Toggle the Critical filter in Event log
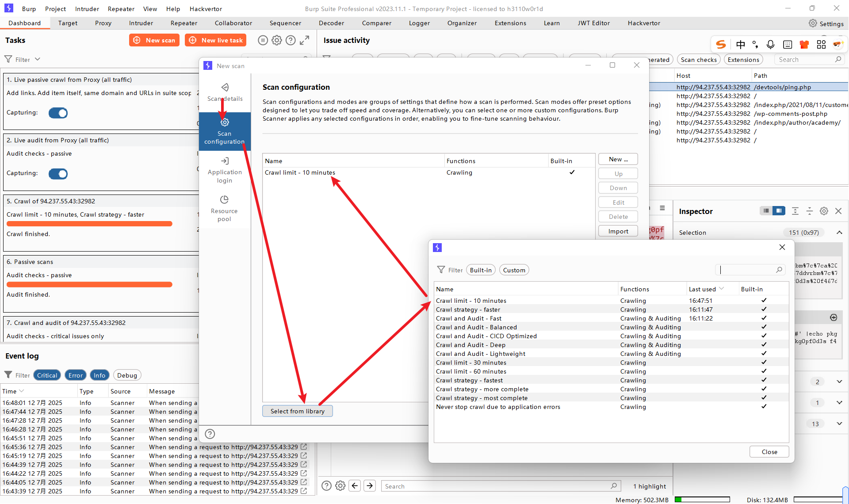Image resolution: width=849 pixels, height=504 pixels. click(47, 375)
